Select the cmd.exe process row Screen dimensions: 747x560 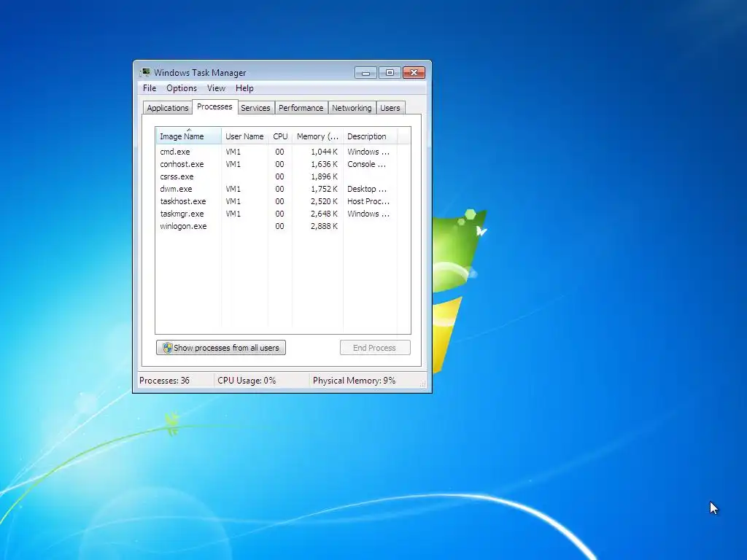point(283,152)
